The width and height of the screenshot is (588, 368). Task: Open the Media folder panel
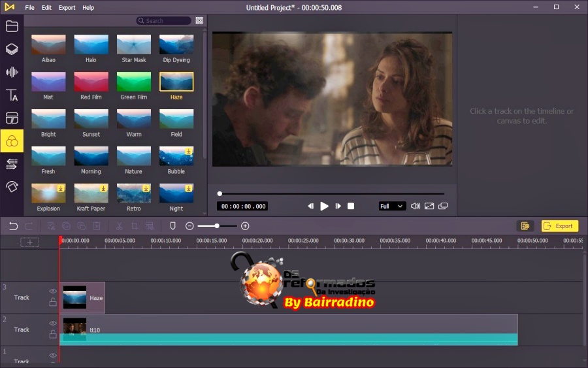click(12, 26)
